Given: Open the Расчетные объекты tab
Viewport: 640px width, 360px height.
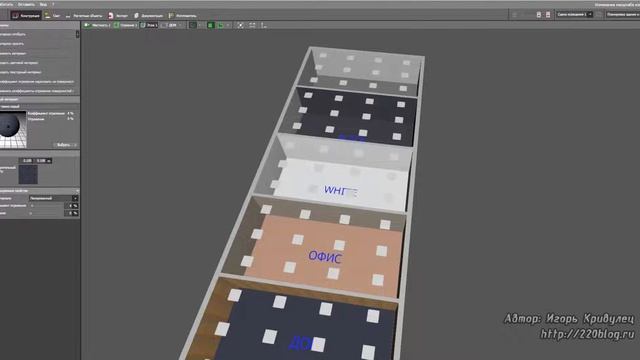Looking at the screenshot, I should pos(84,16).
